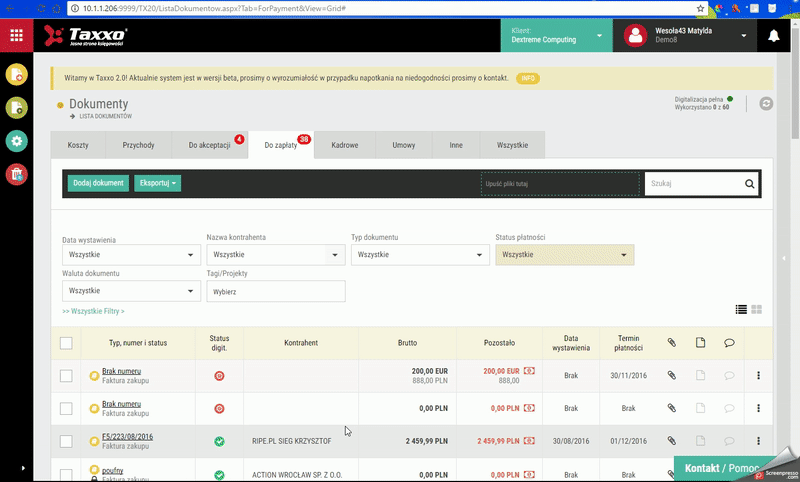
Task: Click the refresh icon near digitalization status
Action: pos(766,104)
